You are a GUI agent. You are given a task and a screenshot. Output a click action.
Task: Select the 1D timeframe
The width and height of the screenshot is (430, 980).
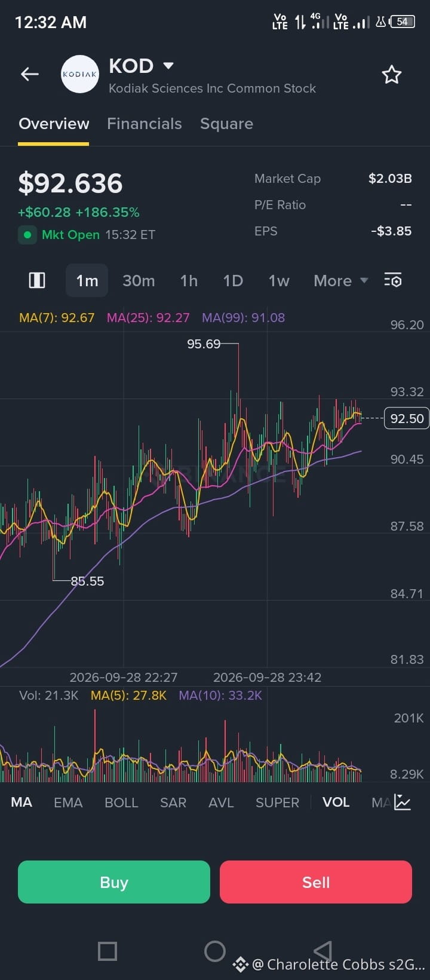pos(233,281)
